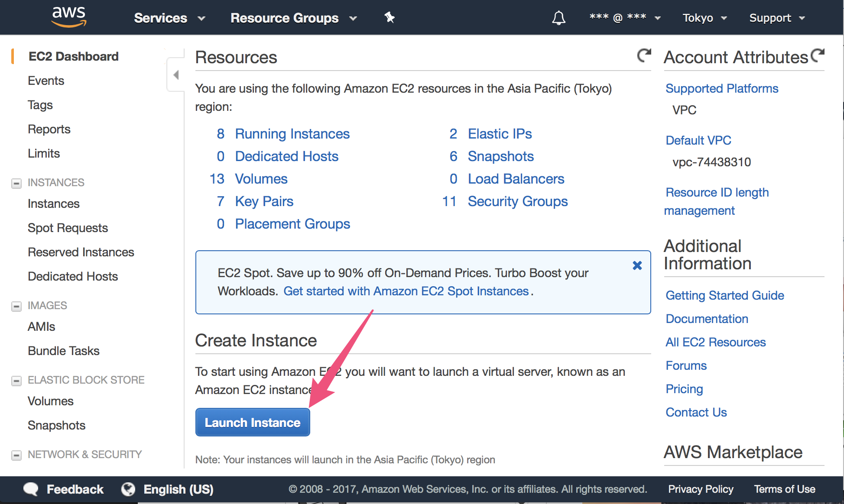Viewport: 844px width, 504px height.
Task: Open the Elastic IPs link
Action: [x=500, y=134]
